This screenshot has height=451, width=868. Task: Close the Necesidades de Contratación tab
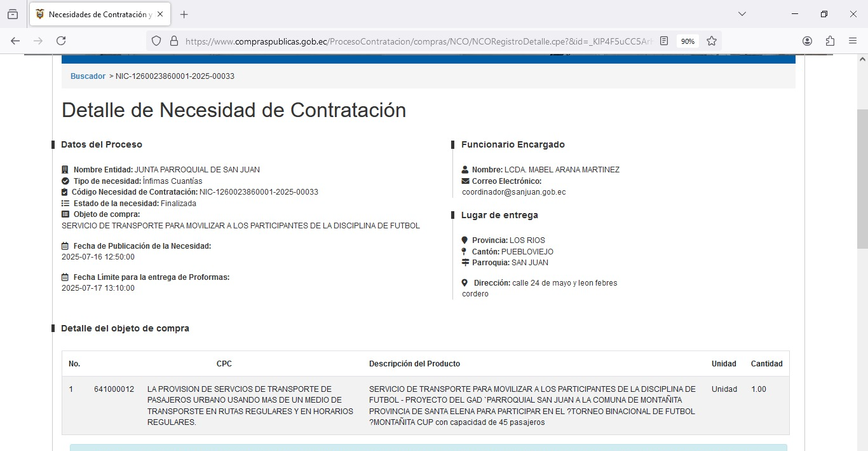pos(159,14)
